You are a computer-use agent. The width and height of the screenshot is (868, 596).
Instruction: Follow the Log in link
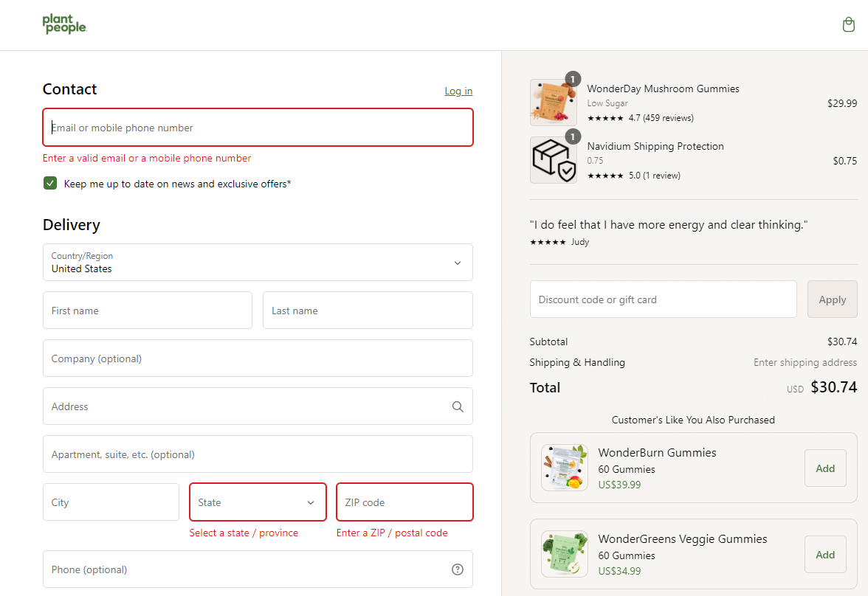click(458, 91)
